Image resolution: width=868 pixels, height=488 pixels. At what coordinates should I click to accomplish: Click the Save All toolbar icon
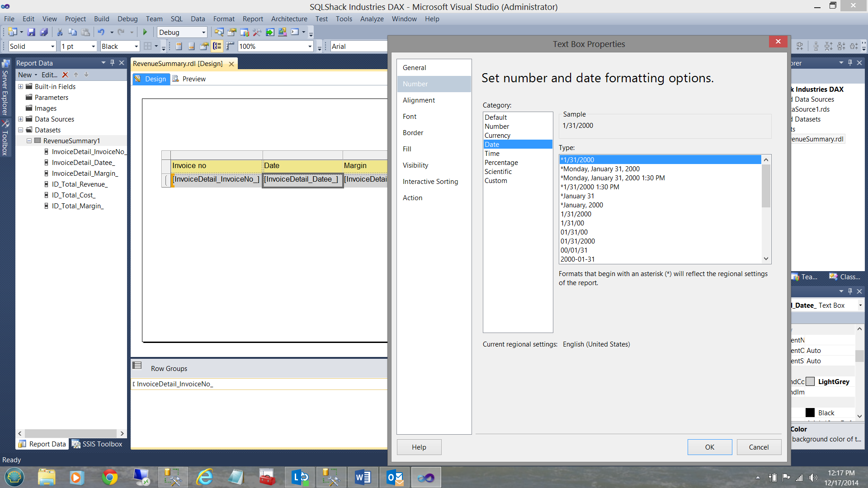click(44, 32)
